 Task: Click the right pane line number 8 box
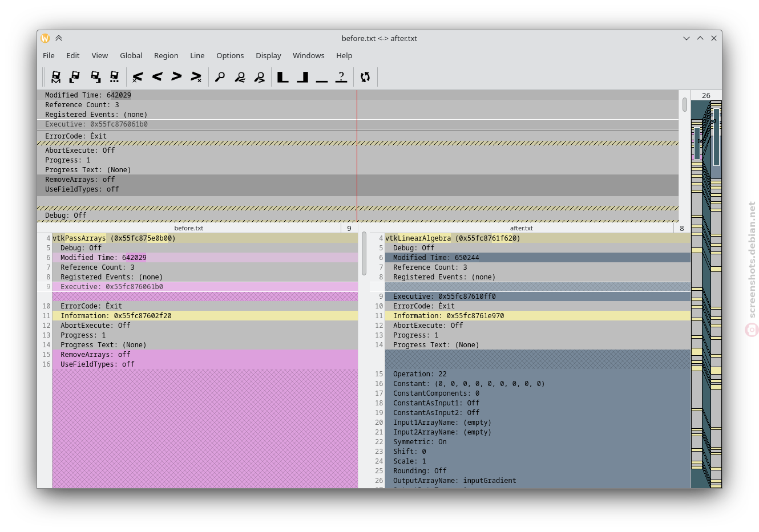(x=681, y=228)
